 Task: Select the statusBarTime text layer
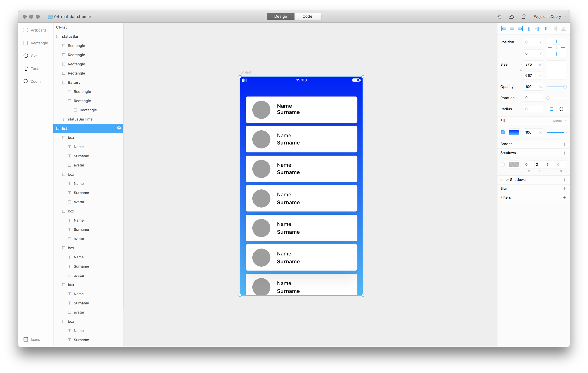(x=88, y=119)
